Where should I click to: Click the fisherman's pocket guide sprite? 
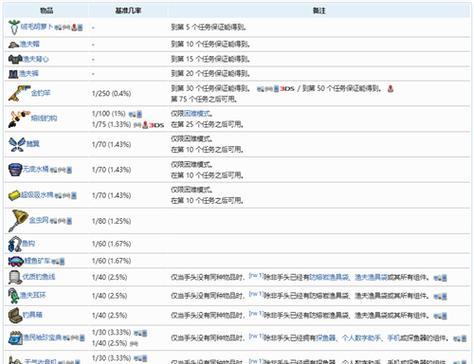coord(15,338)
